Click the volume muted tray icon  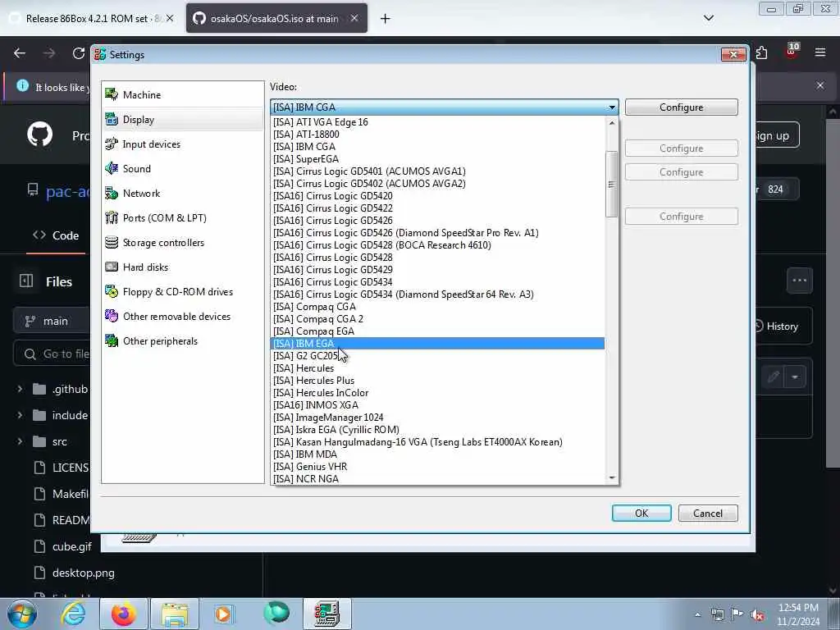tap(757, 615)
